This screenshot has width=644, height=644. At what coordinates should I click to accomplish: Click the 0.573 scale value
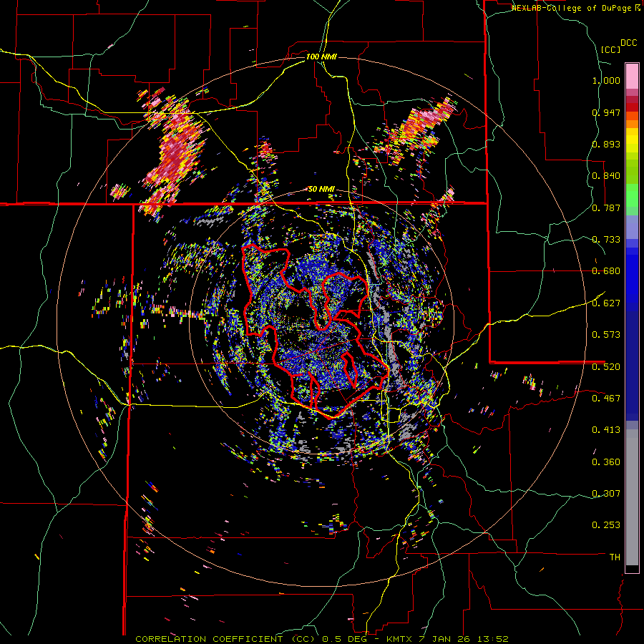point(606,335)
